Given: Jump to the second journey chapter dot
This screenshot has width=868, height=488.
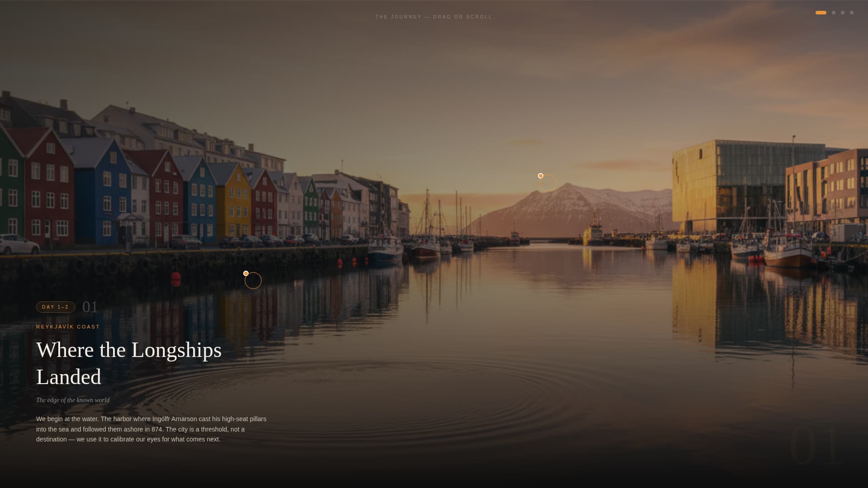Looking at the screenshot, I should click(834, 13).
